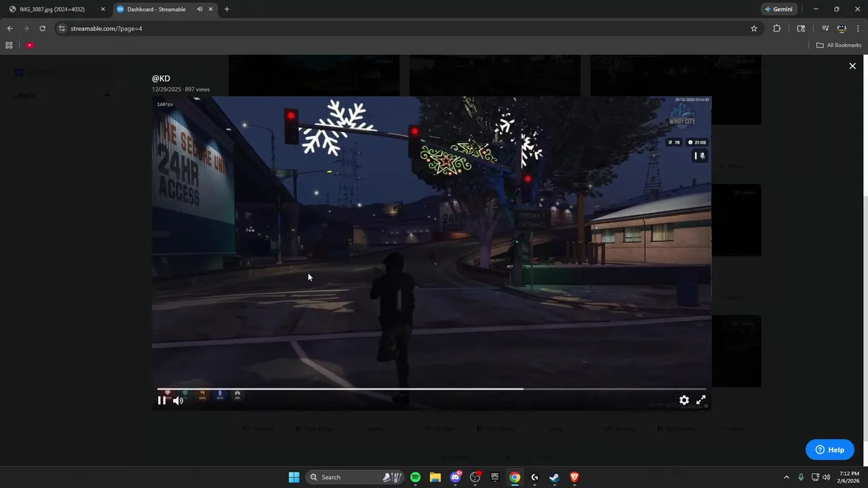Open File Explorer from the taskbar
The height and width of the screenshot is (488, 868).
click(x=435, y=477)
